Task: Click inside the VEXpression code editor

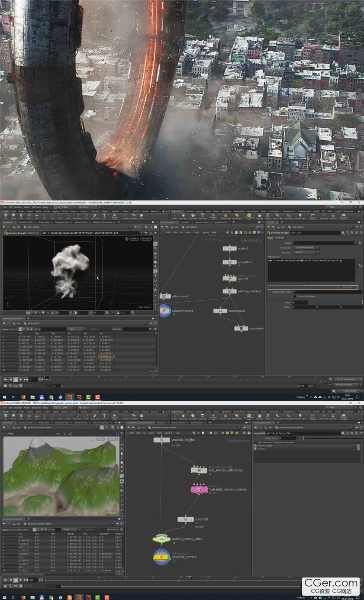Action: click(x=311, y=271)
